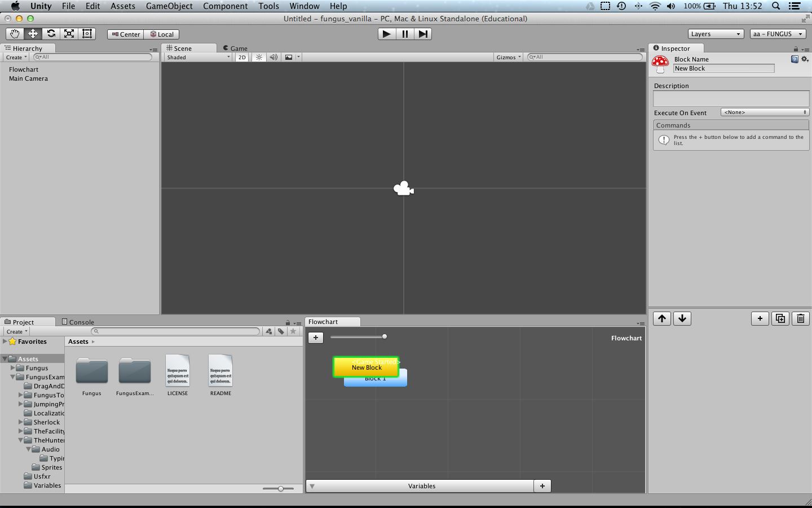Search by type icon in Project

pyautogui.click(x=269, y=331)
